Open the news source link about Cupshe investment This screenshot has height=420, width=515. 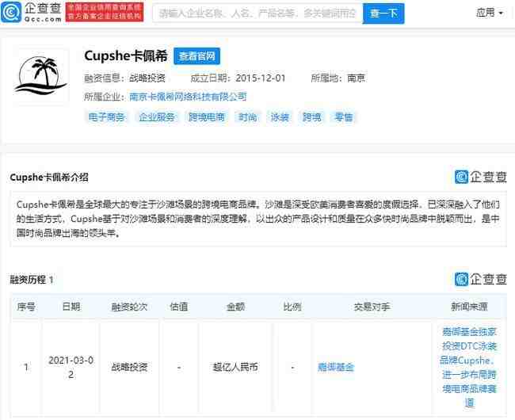(x=469, y=367)
